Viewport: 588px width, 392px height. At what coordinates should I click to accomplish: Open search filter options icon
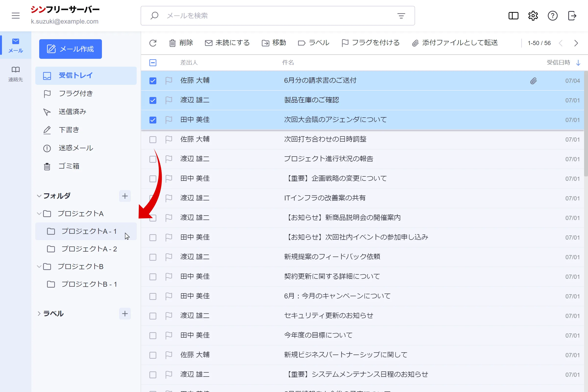point(401,16)
